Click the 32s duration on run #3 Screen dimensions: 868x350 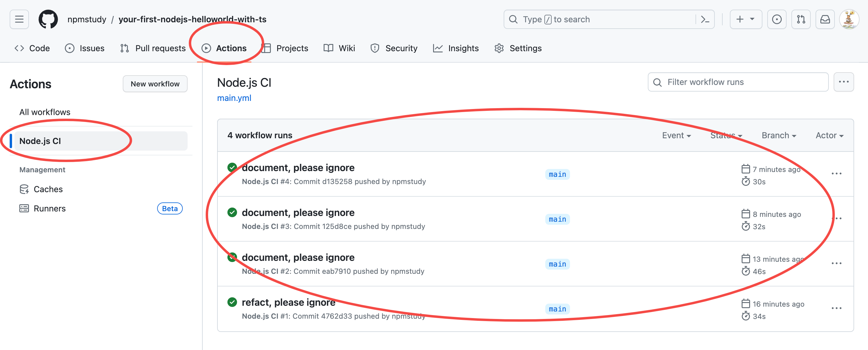point(759,227)
